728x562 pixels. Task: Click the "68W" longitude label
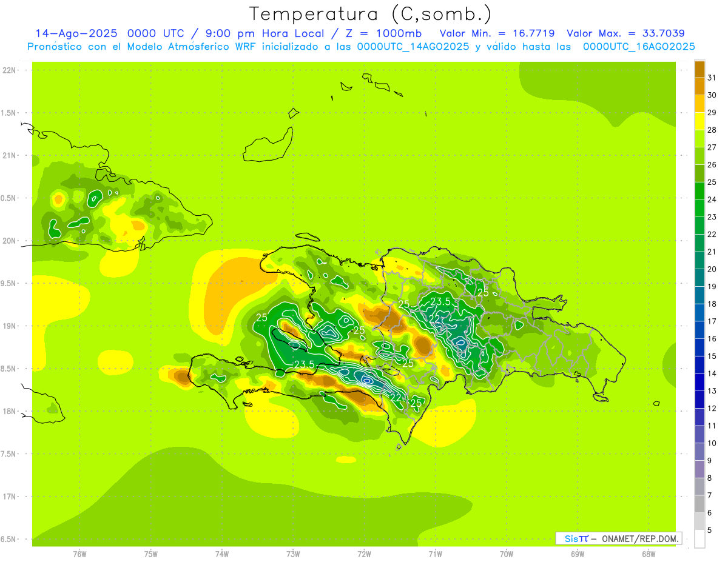[x=649, y=554]
